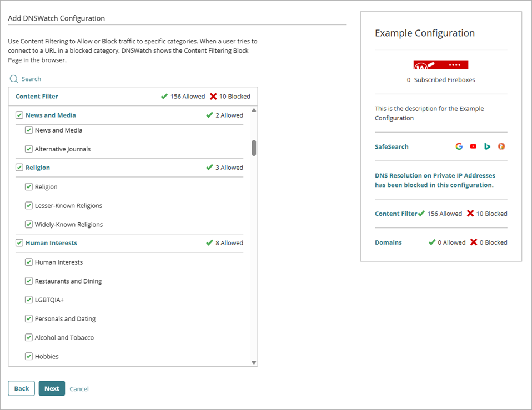
Task: Click the Bing SafeSearch icon
Action: tap(487, 146)
